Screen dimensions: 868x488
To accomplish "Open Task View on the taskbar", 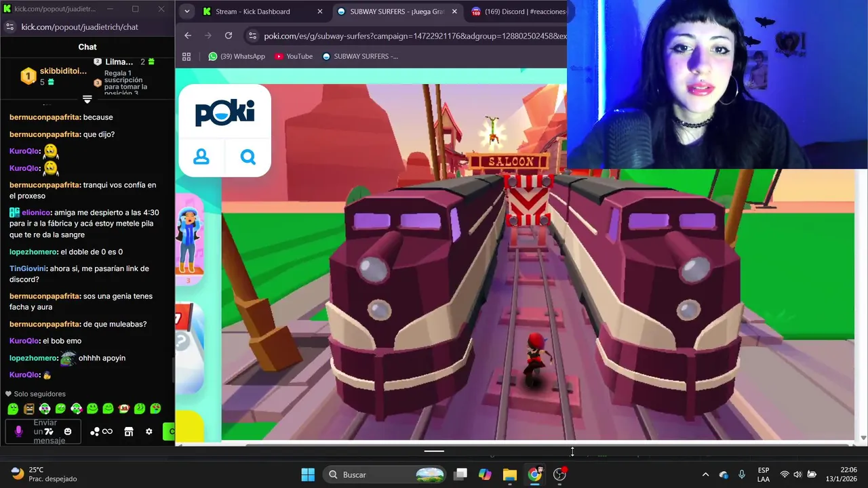I will (x=460, y=474).
